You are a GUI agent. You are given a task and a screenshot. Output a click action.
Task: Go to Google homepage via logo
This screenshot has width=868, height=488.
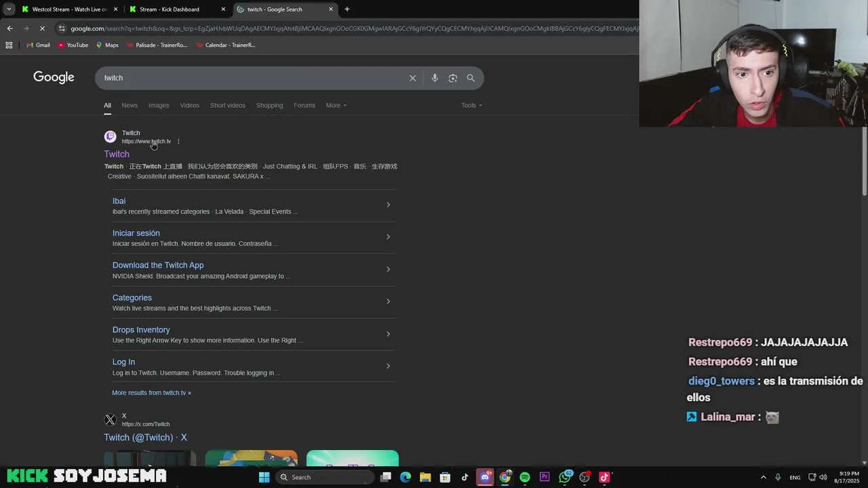(x=54, y=77)
